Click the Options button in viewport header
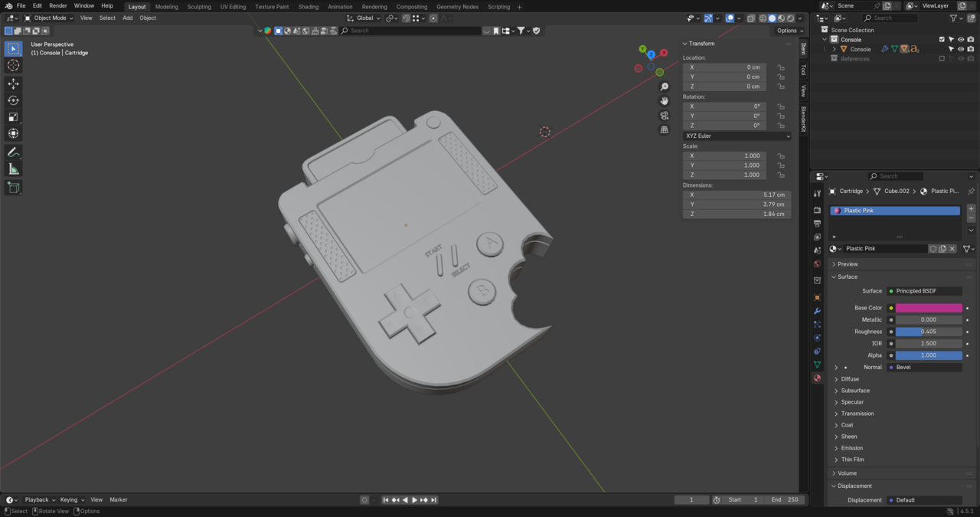 [789, 31]
